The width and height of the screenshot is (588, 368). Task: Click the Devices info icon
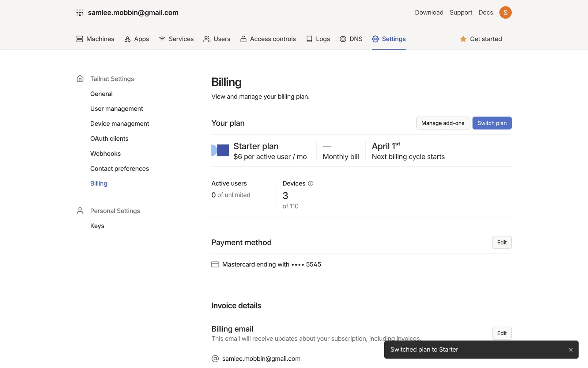point(311,183)
